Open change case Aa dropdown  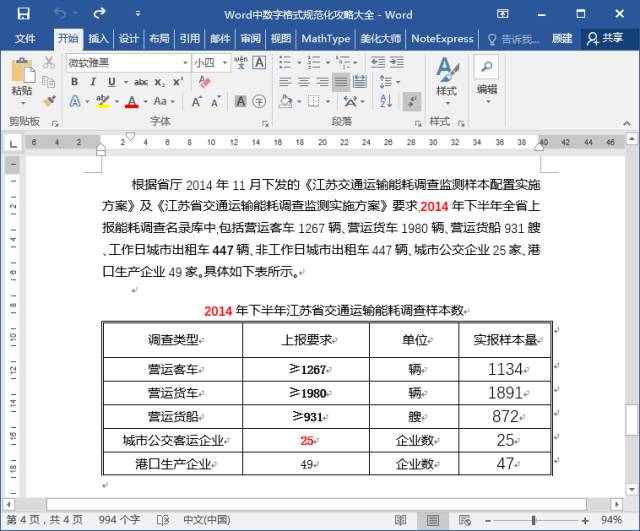[x=164, y=101]
